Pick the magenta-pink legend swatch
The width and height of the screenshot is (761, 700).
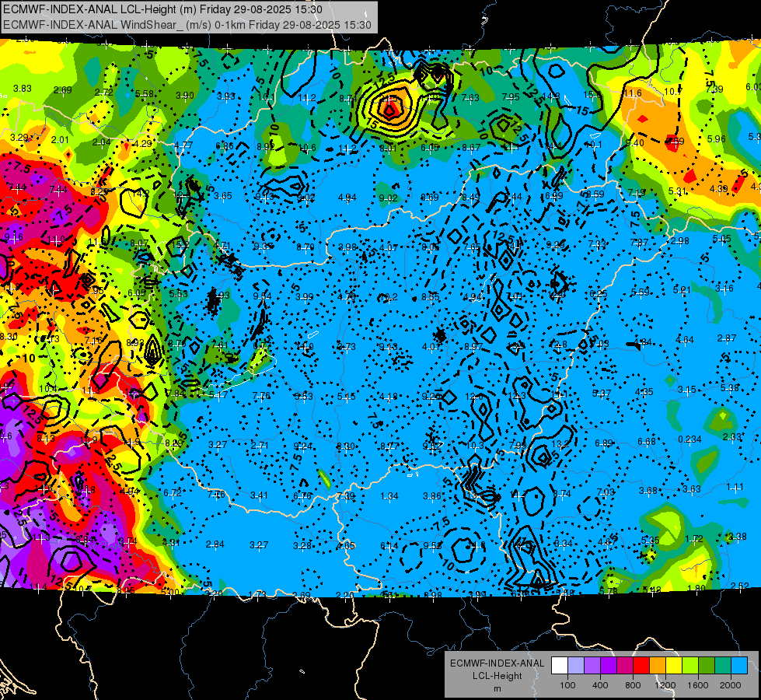625,666
